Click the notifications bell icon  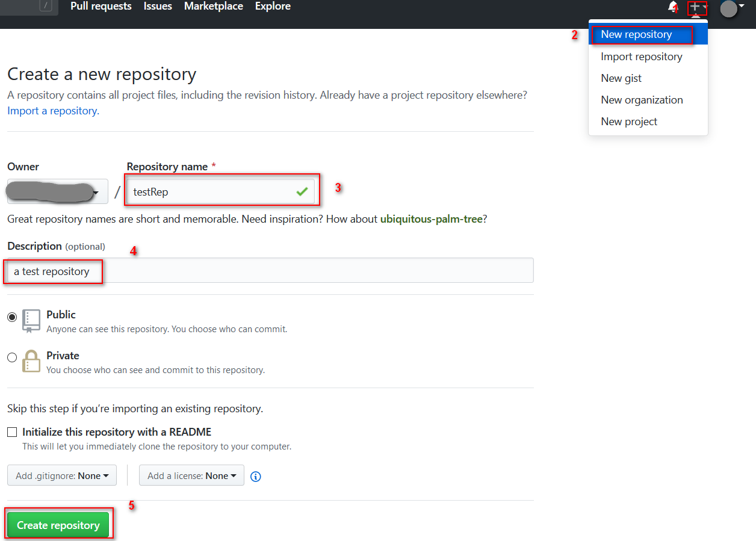click(672, 7)
